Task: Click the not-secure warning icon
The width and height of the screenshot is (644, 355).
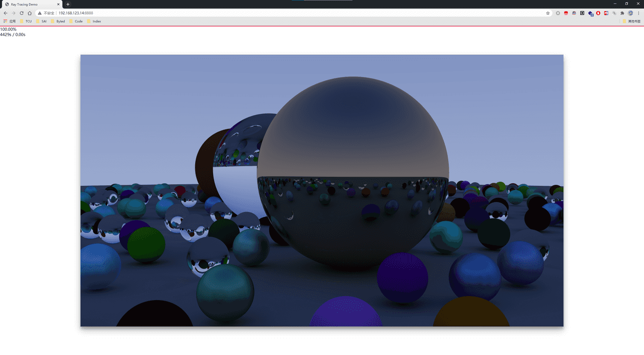Action: pos(40,13)
